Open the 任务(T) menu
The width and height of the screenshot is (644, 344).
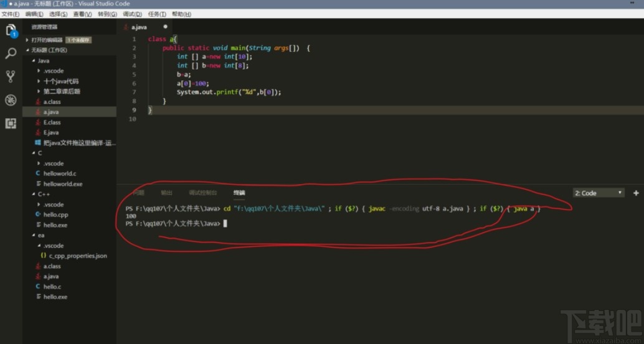pyautogui.click(x=157, y=14)
